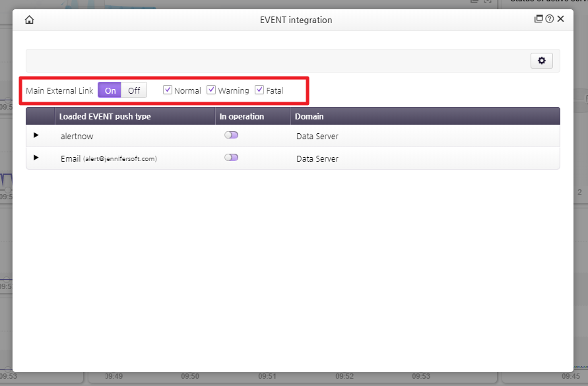Click the Loaded EVENT push type header
This screenshot has width=588, height=386.
pyautogui.click(x=105, y=116)
